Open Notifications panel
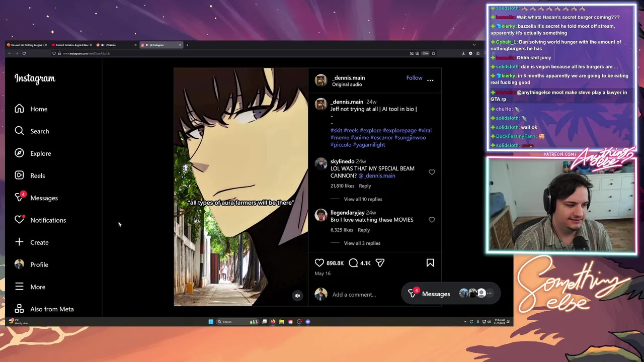The width and height of the screenshot is (644, 362). 40,220
